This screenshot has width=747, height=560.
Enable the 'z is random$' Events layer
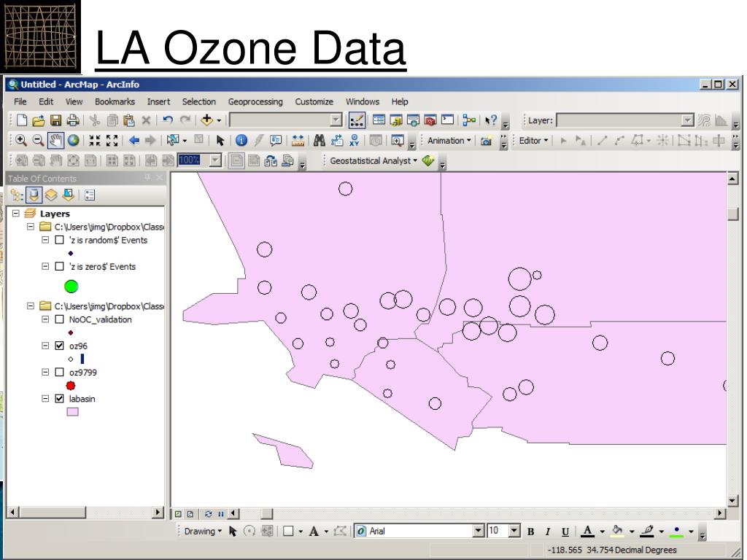[x=60, y=240]
